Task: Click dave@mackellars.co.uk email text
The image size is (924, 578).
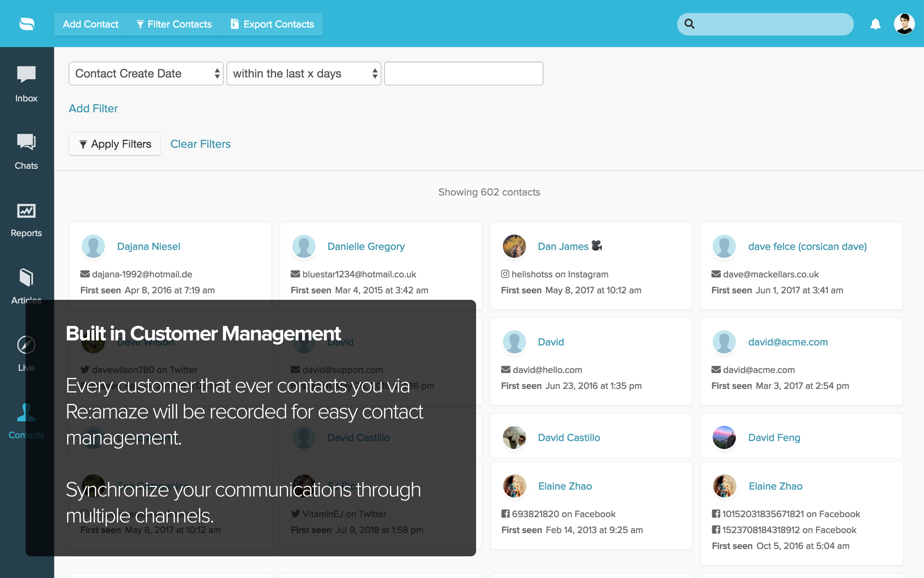Action: pyautogui.click(x=771, y=274)
